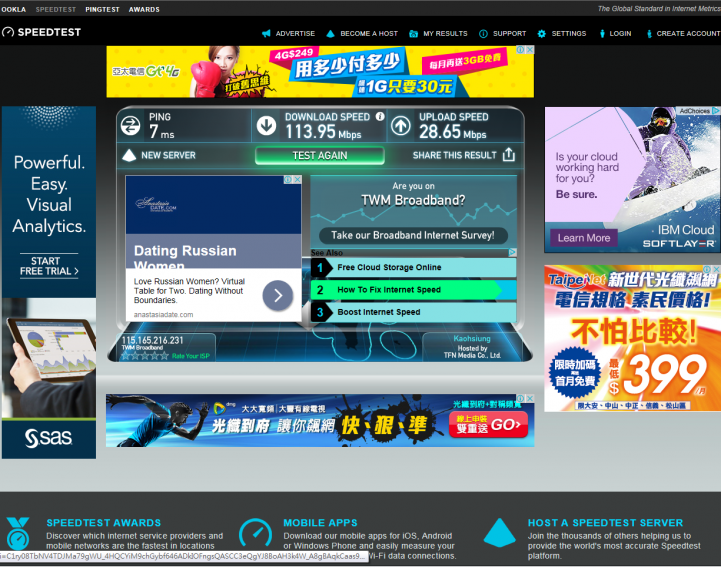The height and width of the screenshot is (568, 721).
Task: Click the TaipeiNet 399 advertisement
Action: click(x=632, y=338)
